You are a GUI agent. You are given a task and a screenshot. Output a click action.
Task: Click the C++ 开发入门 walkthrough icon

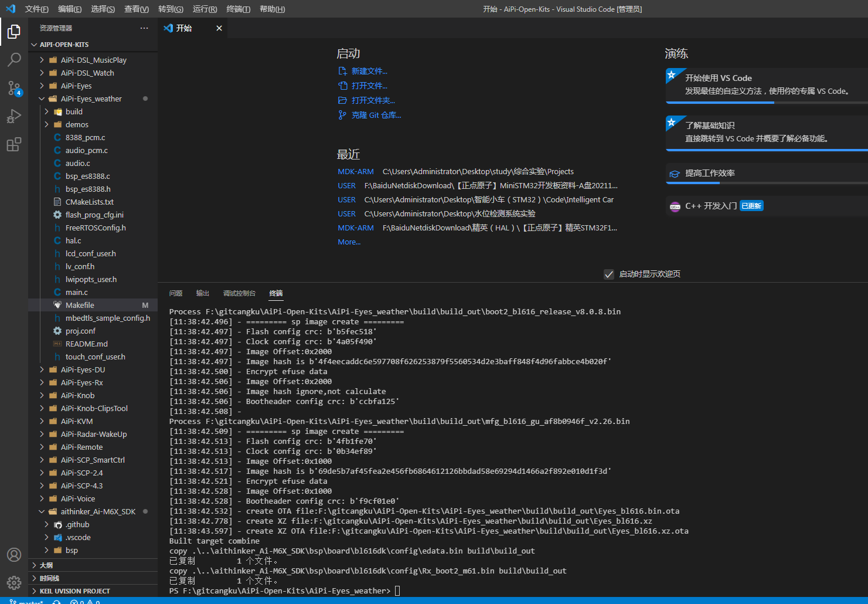[675, 206]
